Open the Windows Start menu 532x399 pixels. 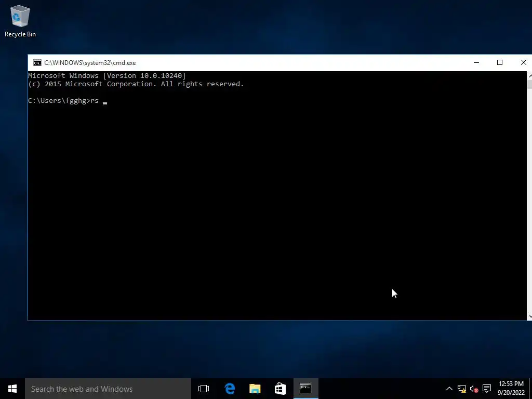coord(12,389)
